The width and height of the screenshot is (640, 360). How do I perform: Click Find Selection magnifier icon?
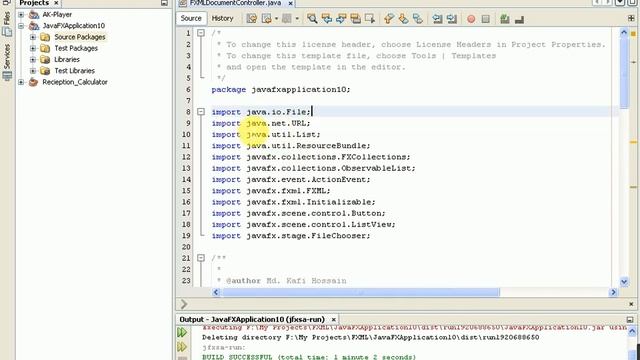pyautogui.click(x=312, y=19)
